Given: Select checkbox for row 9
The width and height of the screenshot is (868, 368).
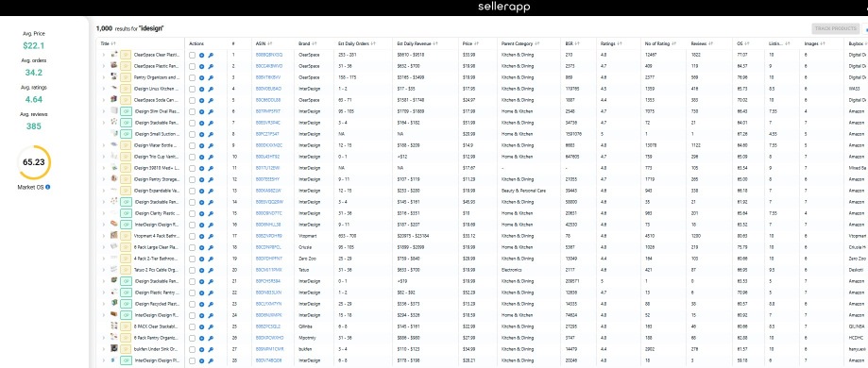Looking at the screenshot, I should 192,145.
